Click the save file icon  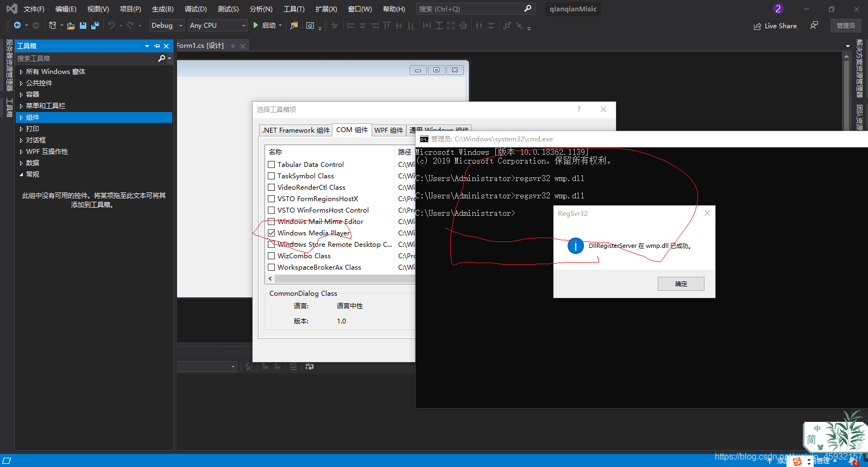coord(83,26)
